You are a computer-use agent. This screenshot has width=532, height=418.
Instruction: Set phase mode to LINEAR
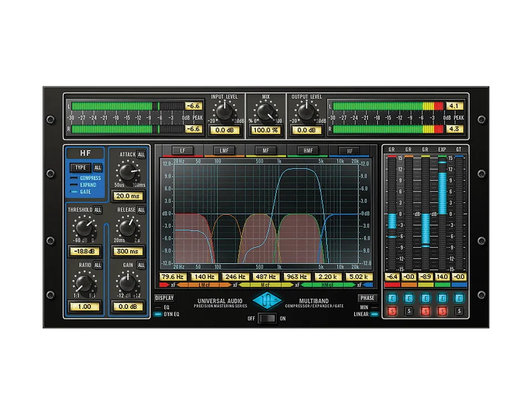tap(366, 314)
